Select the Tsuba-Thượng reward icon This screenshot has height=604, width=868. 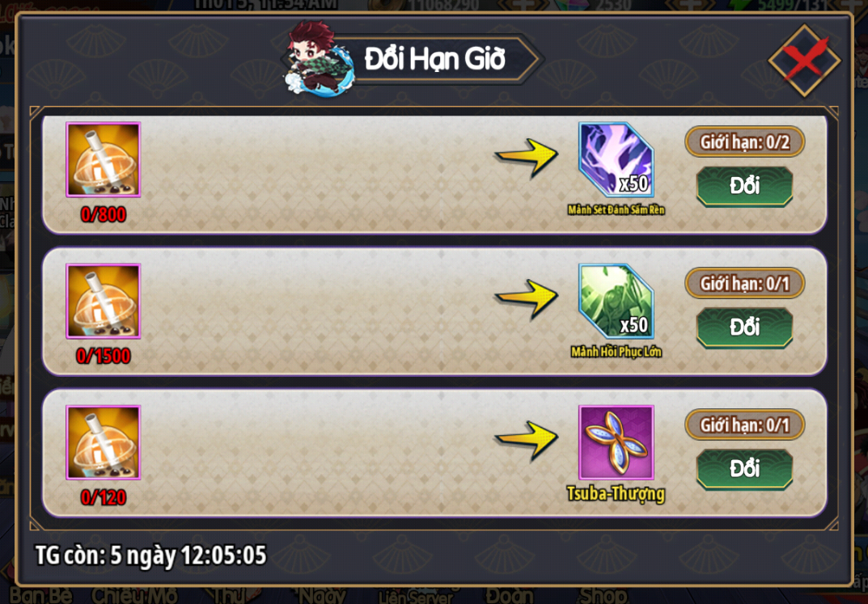point(616,442)
